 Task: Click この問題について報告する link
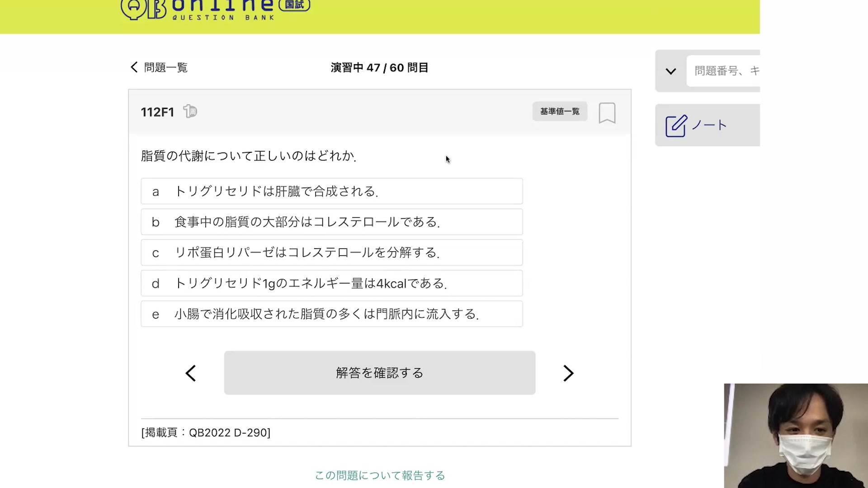coord(380,475)
